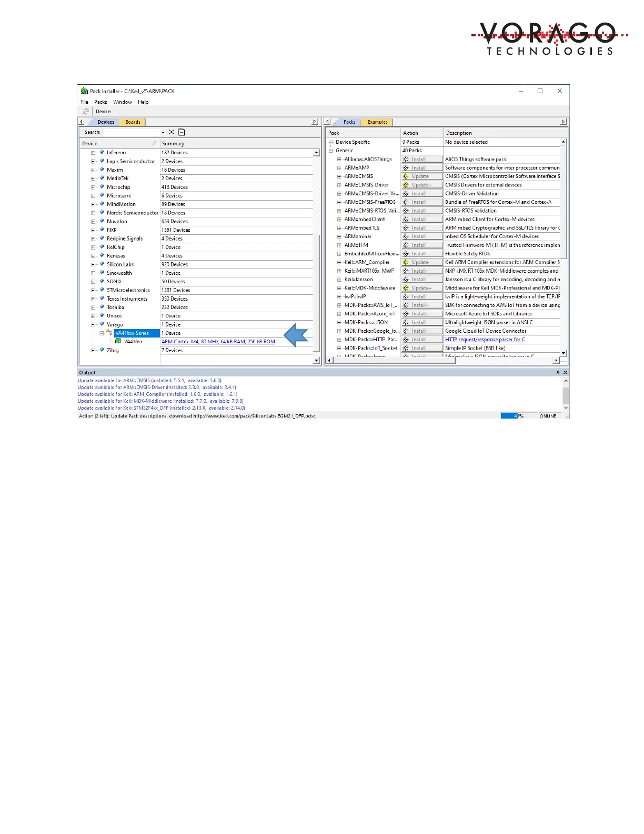Collapse the Generic packs group
This screenshot has height=834, width=644.
[x=331, y=151]
